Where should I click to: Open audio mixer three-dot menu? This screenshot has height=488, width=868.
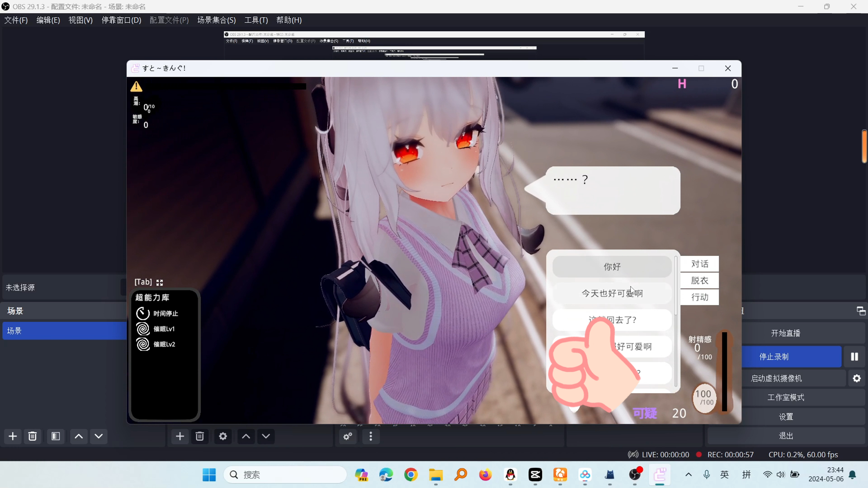point(371,436)
